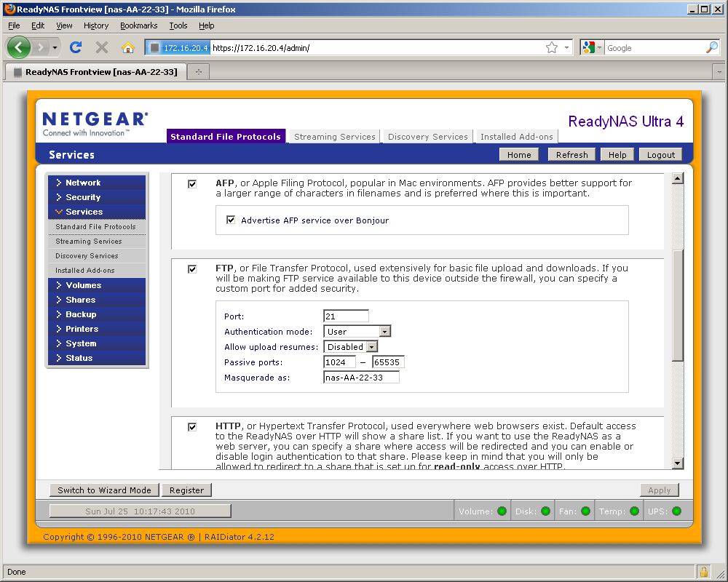Open the File menu
The height and width of the screenshot is (582, 728).
click(14, 25)
